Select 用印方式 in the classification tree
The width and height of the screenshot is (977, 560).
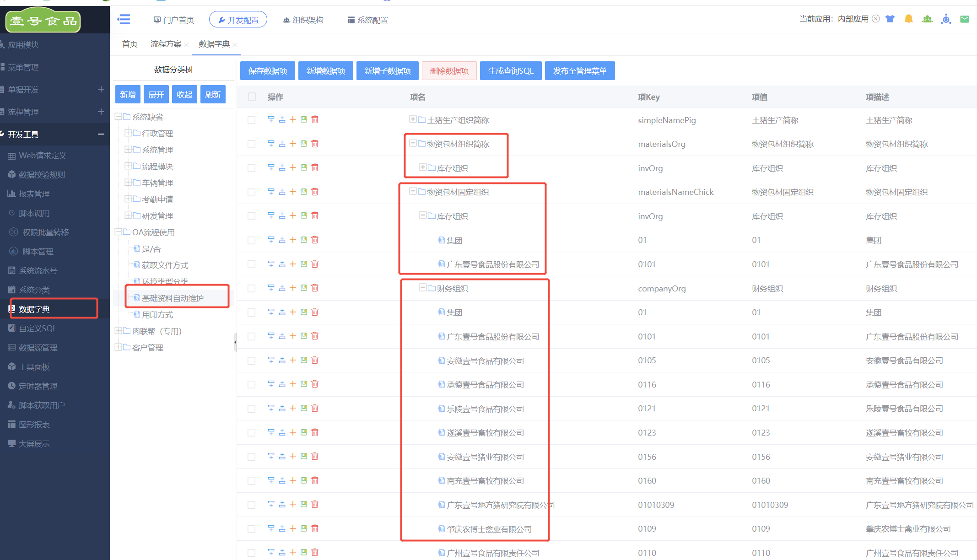(x=157, y=315)
